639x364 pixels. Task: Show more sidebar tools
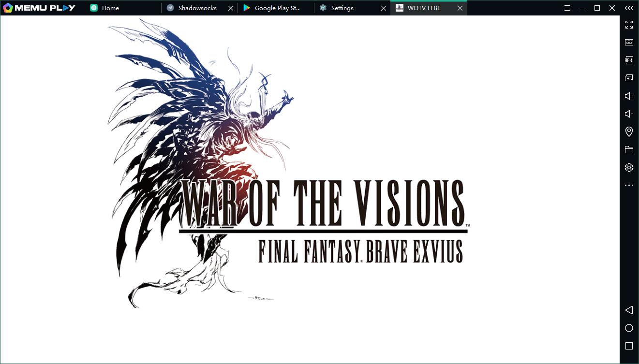pyautogui.click(x=629, y=185)
